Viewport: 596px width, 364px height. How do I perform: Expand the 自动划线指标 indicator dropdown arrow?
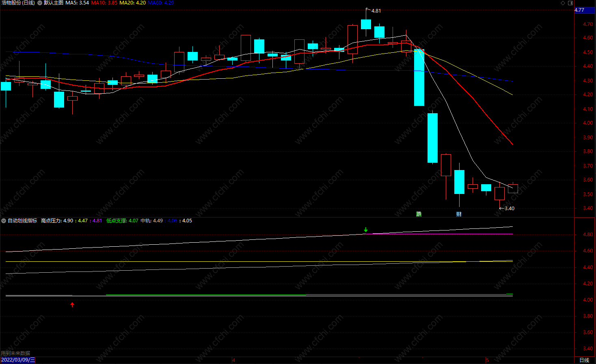pyautogui.click(x=4, y=221)
